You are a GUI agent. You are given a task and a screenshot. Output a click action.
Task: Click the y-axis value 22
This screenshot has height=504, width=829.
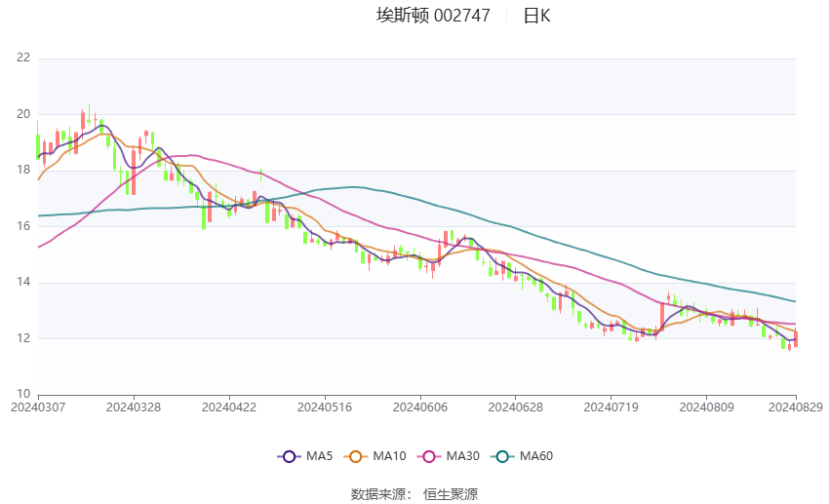[x=23, y=58]
